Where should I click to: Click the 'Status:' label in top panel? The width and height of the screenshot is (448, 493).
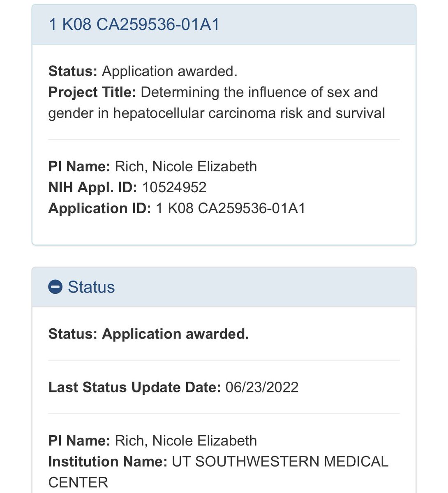[73, 71]
